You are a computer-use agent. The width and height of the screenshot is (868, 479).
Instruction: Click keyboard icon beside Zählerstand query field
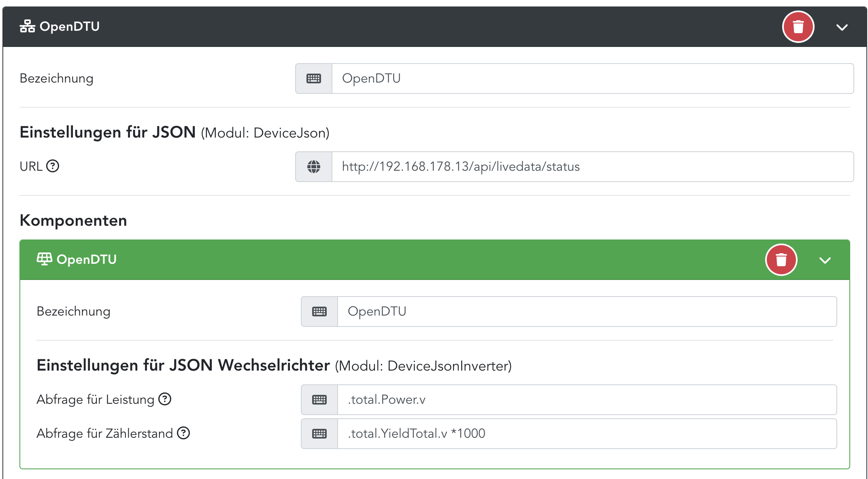[x=319, y=434]
